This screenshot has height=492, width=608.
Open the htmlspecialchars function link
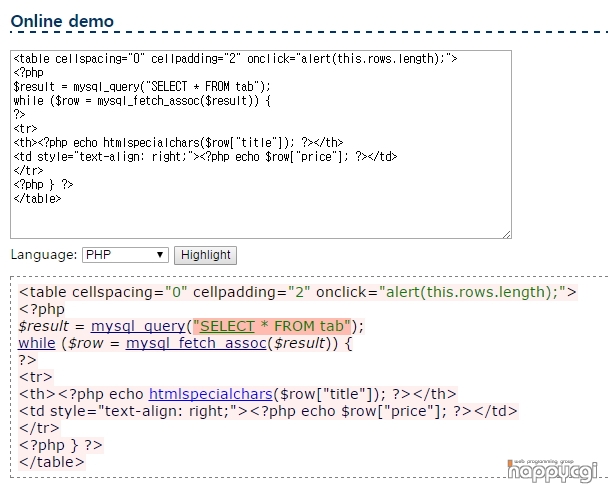pos(211,394)
